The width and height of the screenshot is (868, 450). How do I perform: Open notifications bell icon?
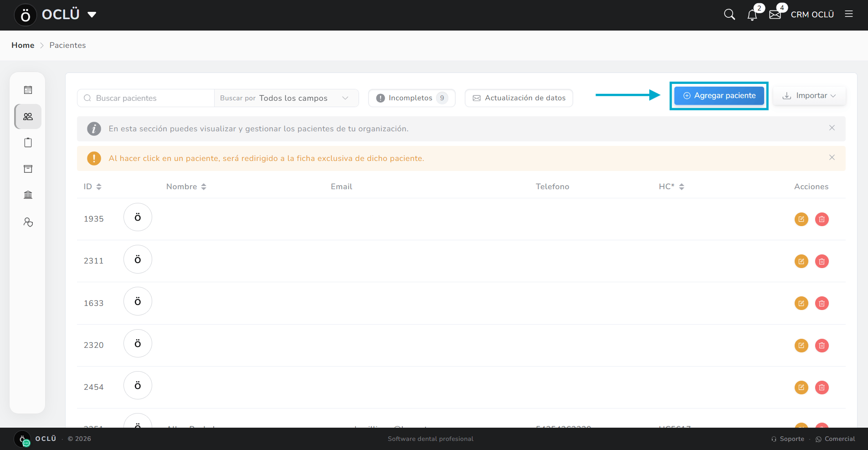point(752,15)
